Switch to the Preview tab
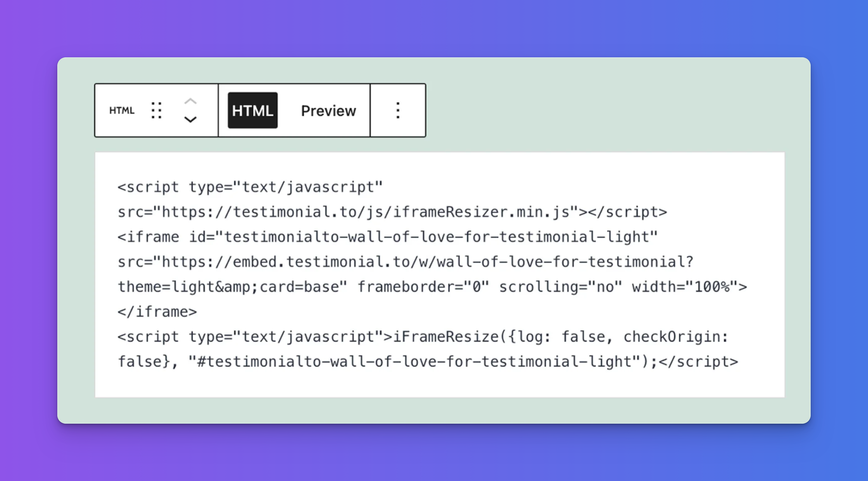868x481 pixels. click(x=328, y=111)
